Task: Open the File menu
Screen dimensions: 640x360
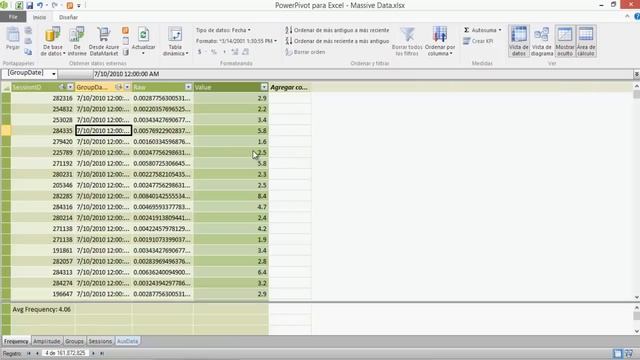Action: tap(13, 17)
